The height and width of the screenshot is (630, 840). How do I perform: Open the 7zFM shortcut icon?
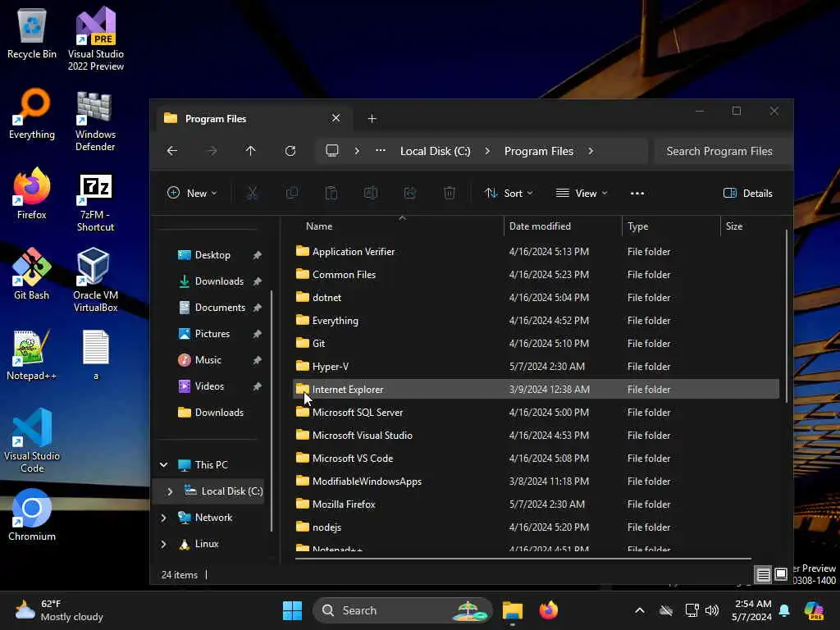point(95,201)
